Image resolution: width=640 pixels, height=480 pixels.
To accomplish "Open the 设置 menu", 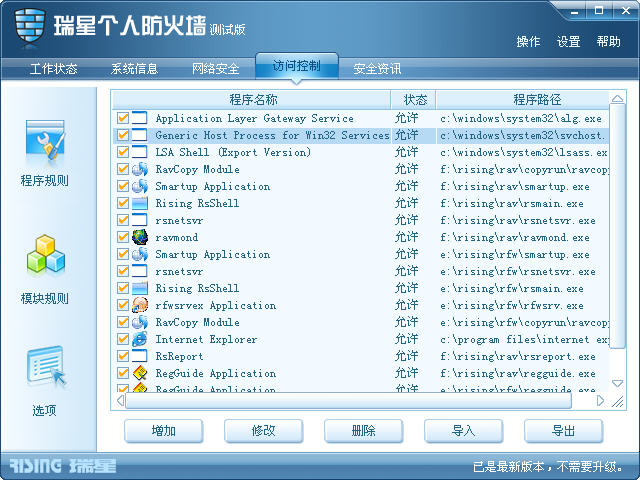I will point(569,42).
